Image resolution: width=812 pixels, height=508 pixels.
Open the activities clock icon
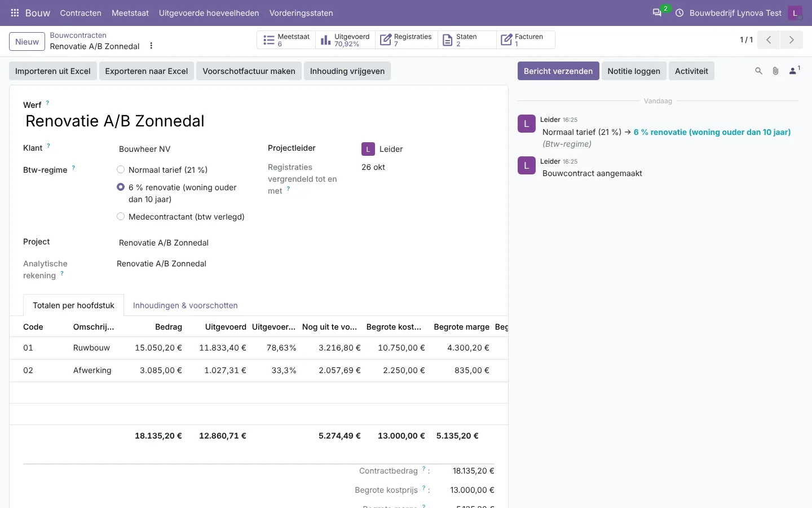click(679, 13)
